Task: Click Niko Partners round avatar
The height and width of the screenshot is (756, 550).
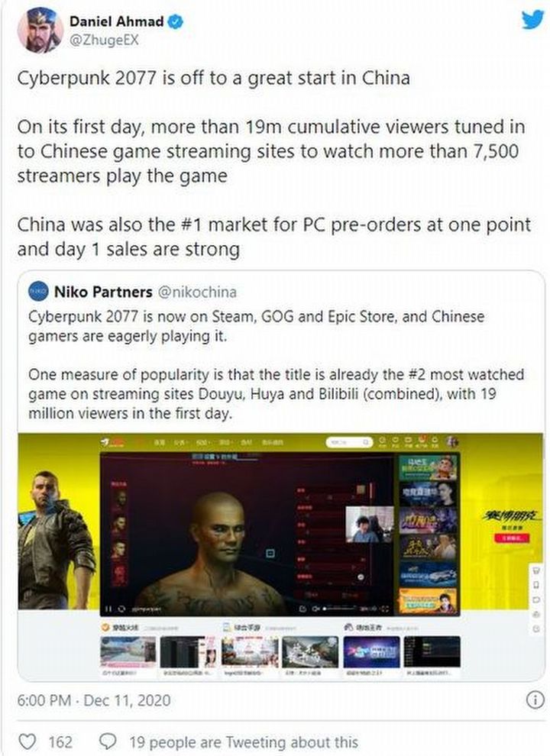Action: 39,292
